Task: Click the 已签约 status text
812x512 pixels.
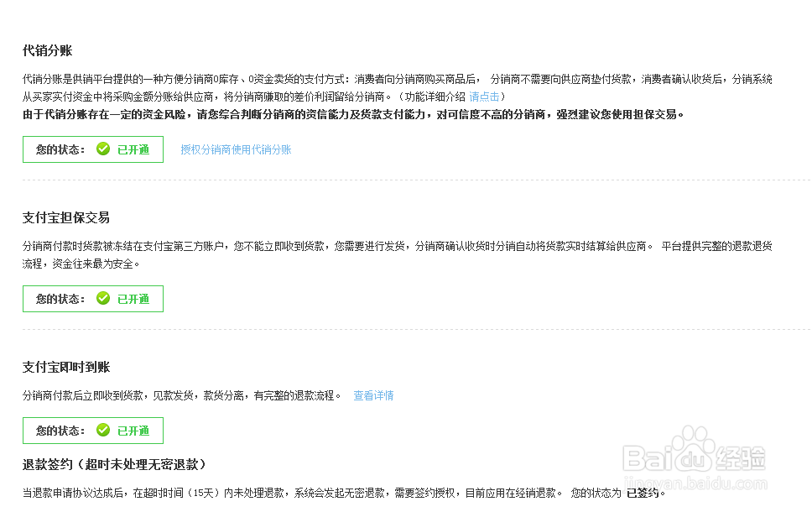Action: 643,493
